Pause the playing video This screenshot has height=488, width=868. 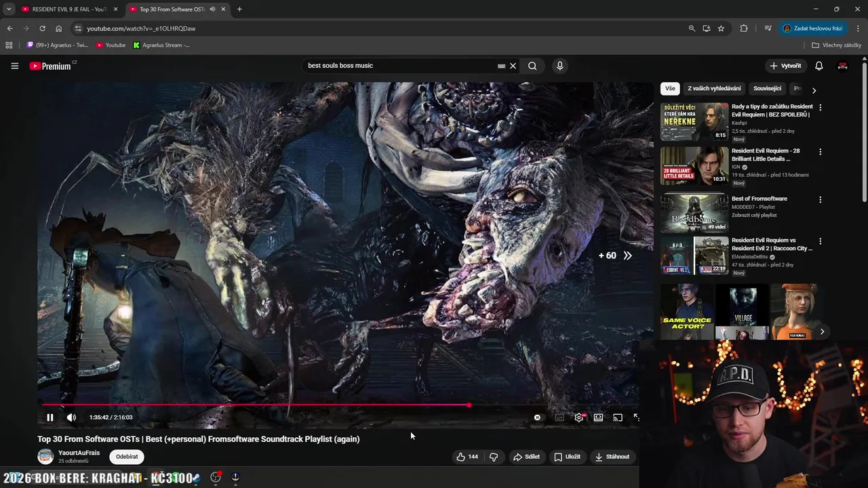point(50,418)
